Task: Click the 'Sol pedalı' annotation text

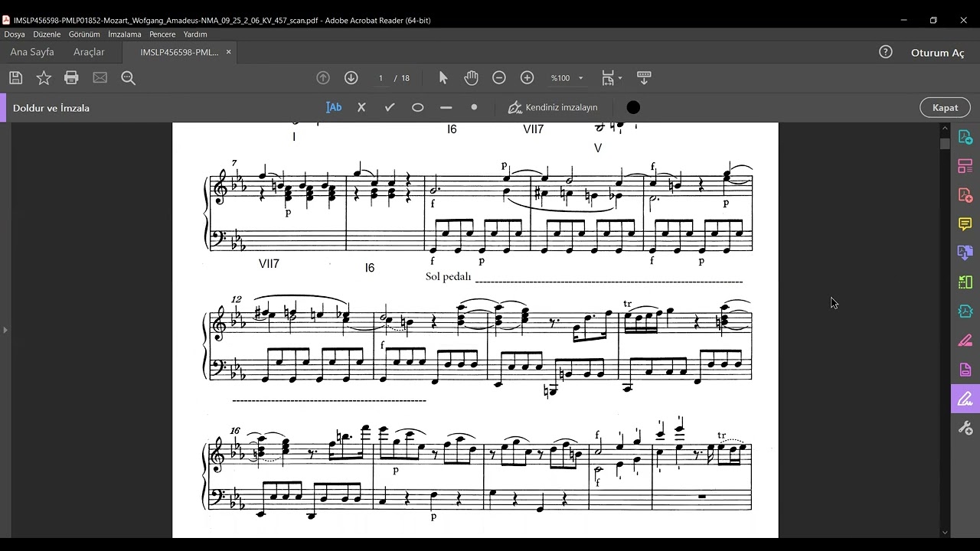Action: (448, 276)
